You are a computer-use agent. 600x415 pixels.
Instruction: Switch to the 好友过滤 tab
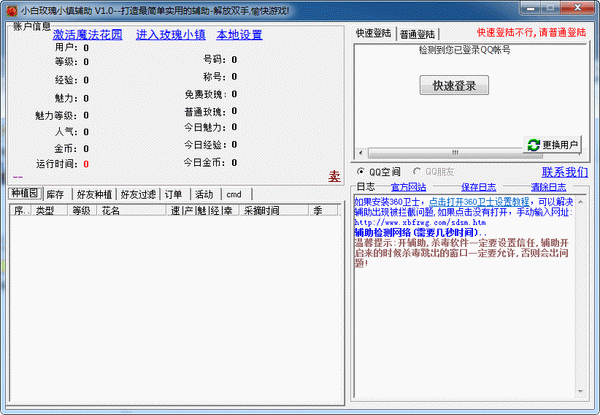[138, 195]
